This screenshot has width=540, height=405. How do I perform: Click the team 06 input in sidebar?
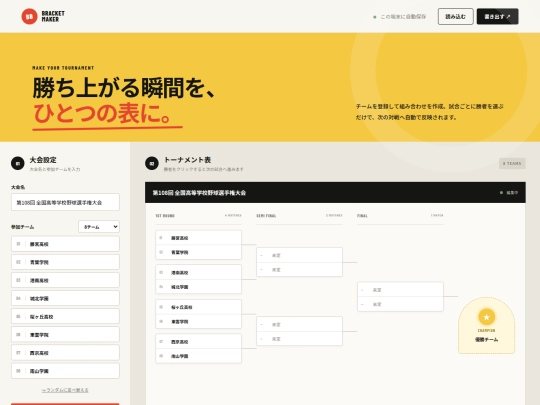click(x=65, y=334)
